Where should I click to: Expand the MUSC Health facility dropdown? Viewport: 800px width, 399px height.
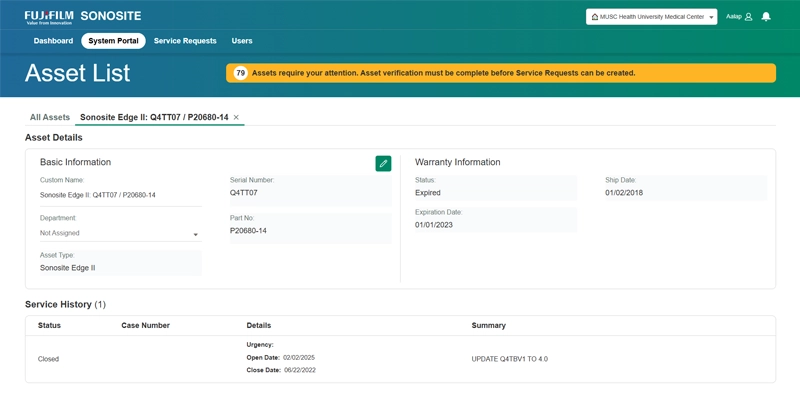coord(652,17)
